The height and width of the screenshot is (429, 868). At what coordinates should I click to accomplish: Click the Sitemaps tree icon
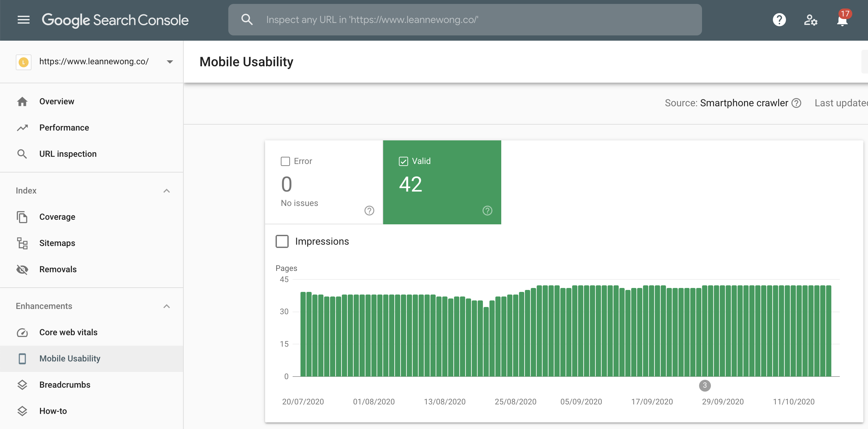22,243
